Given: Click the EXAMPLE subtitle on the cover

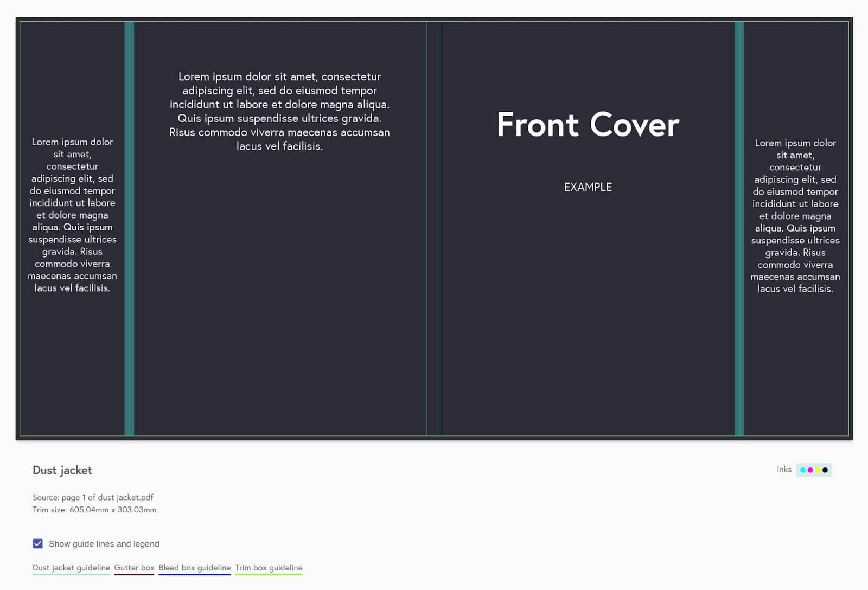Looking at the screenshot, I should tap(588, 187).
